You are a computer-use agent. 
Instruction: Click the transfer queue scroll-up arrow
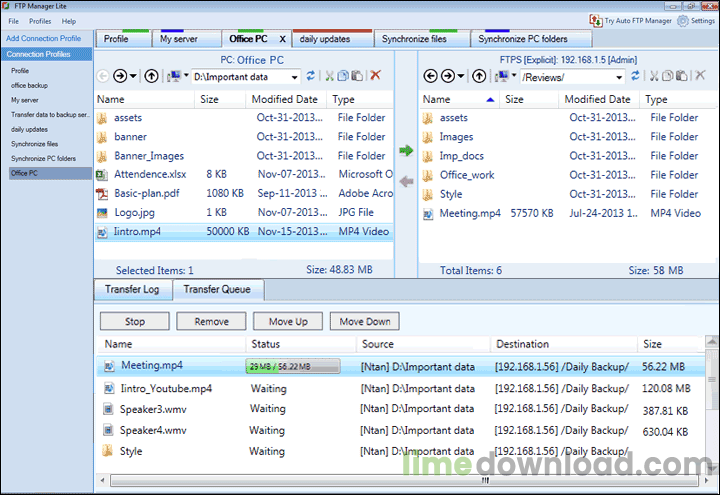click(x=712, y=341)
